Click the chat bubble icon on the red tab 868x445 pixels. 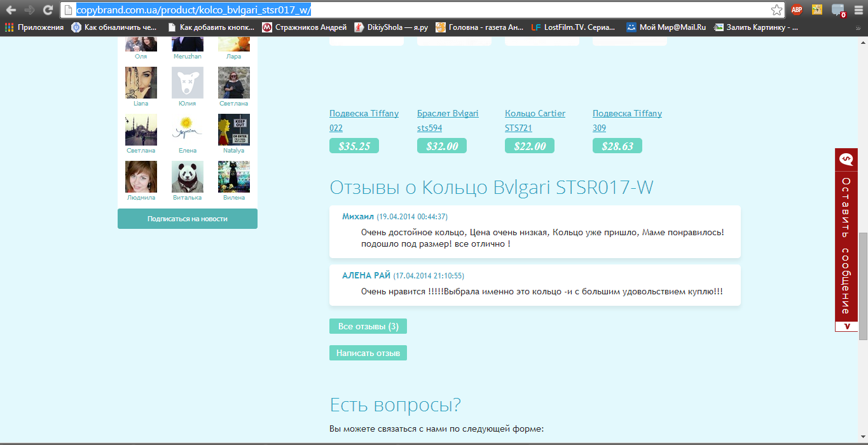[x=846, y=160]
